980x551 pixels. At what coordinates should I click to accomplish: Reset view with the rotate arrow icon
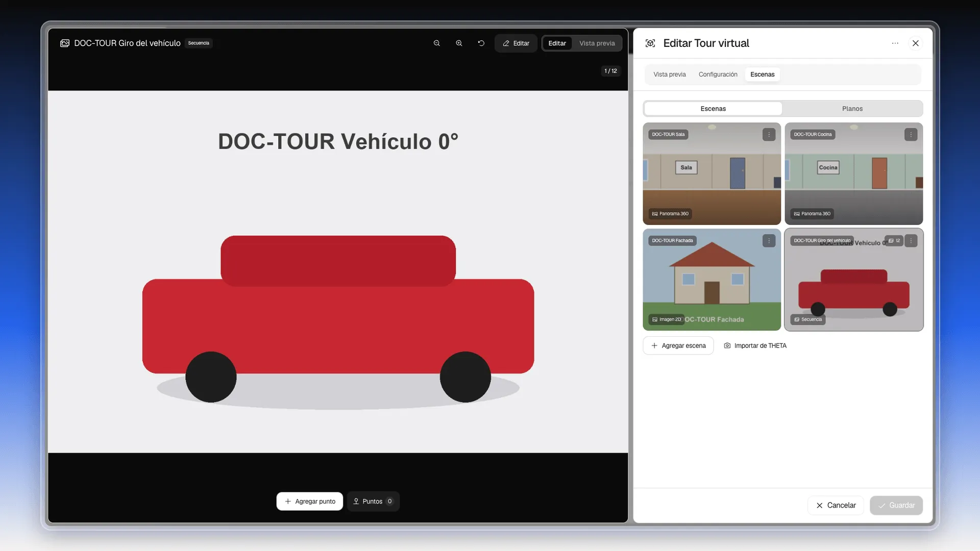tap(481, 43)
